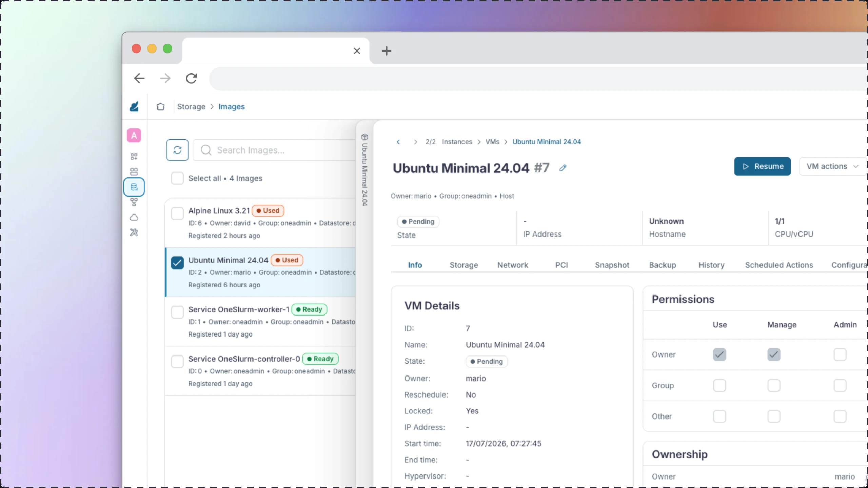Check the Alpine Linux 3.21 checkbox
Viewport: 868px width, 488px height.
point(177,213)
